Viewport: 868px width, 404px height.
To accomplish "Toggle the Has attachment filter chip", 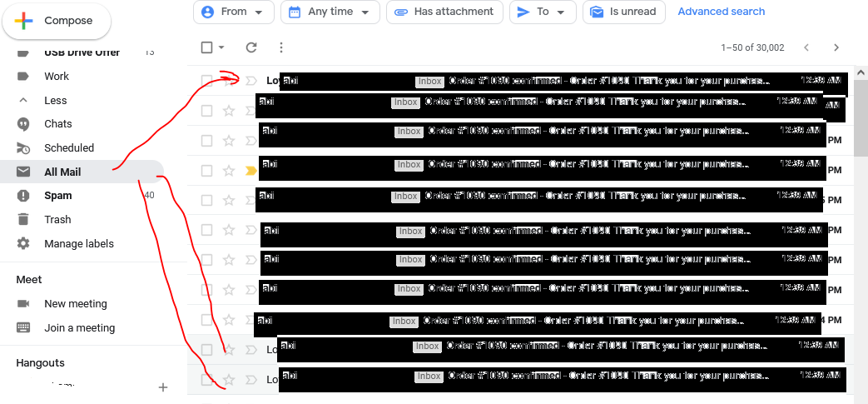I will tap(444, 12).
